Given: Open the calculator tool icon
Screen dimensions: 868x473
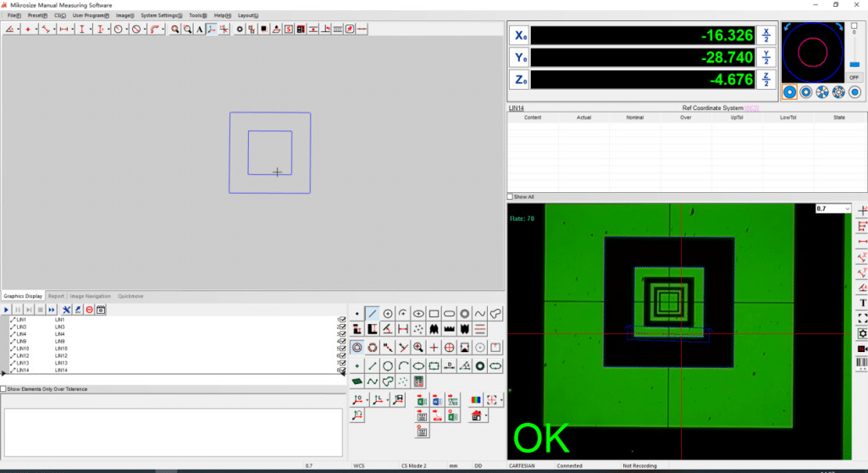Looking at the screenshot, I should (x=418, y=381).
